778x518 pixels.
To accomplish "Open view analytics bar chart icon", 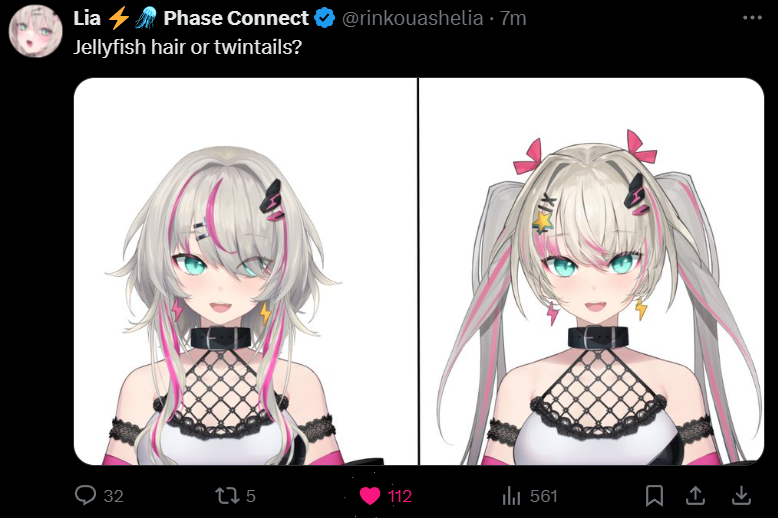I will (x=511, y=495).
